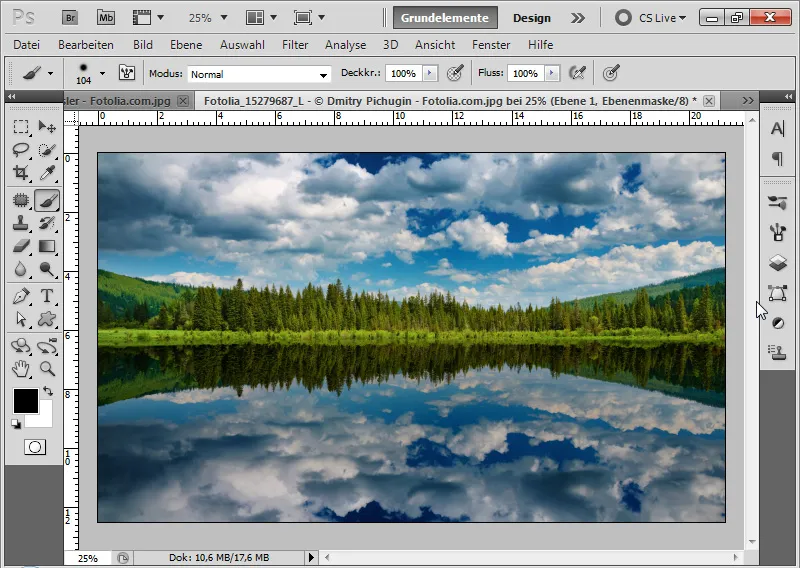Select the 3D Object Rotate tool
Screen dimensions: 800x568
click(20, 346)
